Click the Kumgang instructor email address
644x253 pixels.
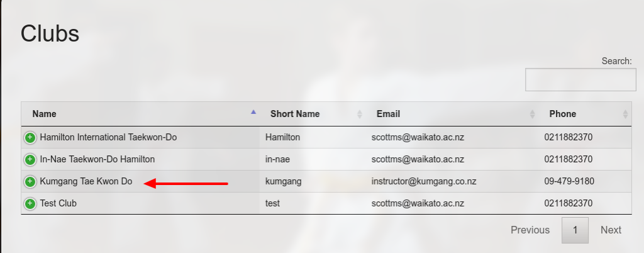pyautogui.click(x=423, y=181)
